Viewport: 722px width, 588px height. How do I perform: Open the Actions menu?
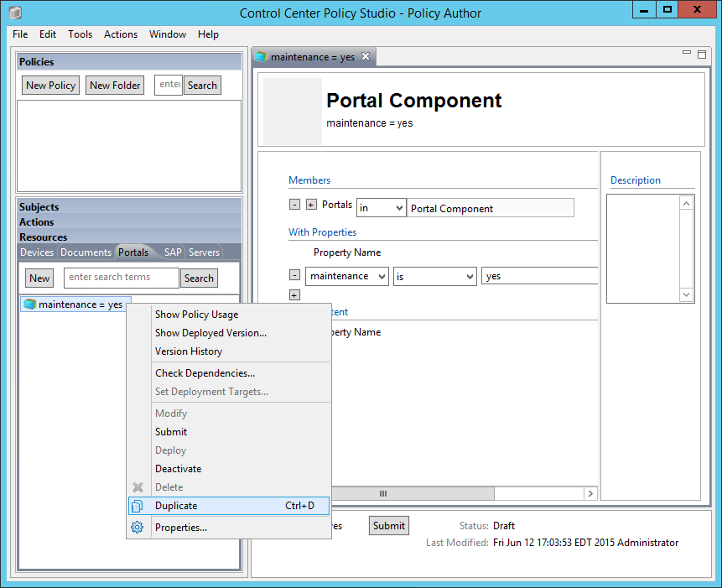coord(121,34)
